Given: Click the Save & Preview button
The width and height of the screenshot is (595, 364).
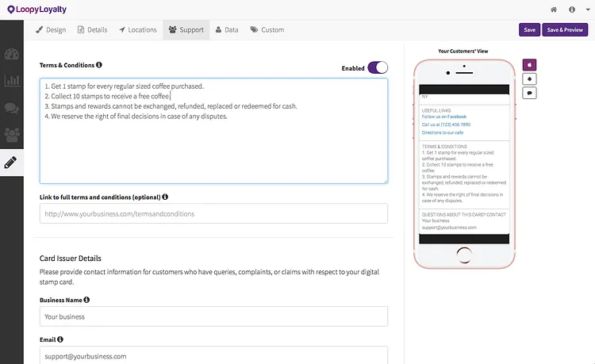Looking at the screenshot, I should click(565, 30).
